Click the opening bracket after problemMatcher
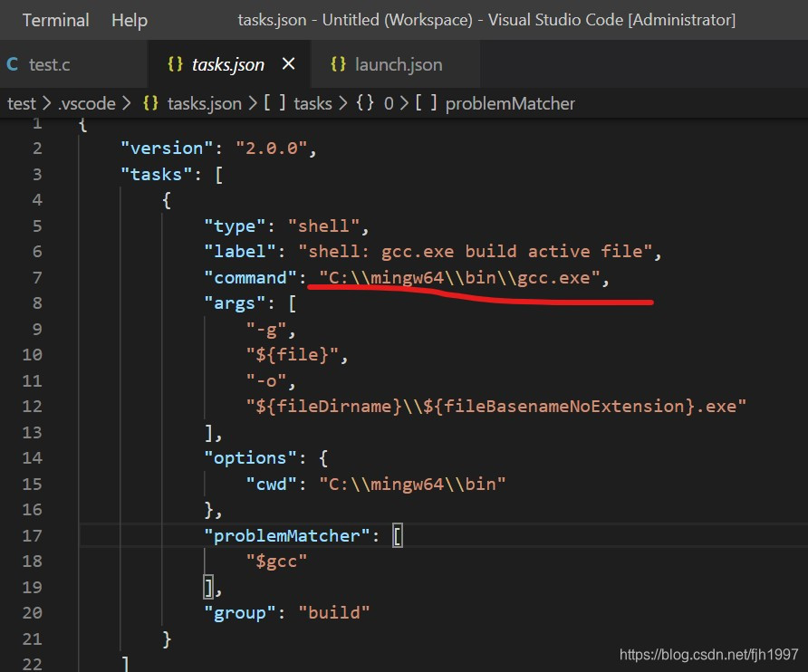The width and height of the screenshot is (808, 672). (398, 536)
